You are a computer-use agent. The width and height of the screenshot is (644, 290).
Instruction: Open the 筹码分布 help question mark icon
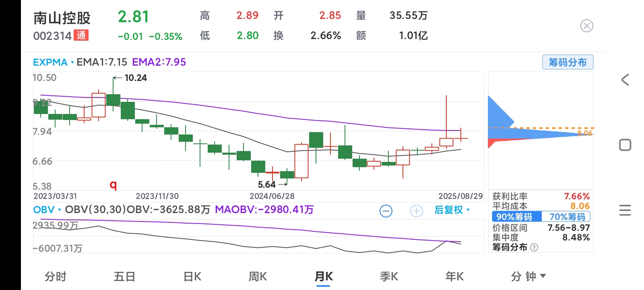[x=534, y=247]
